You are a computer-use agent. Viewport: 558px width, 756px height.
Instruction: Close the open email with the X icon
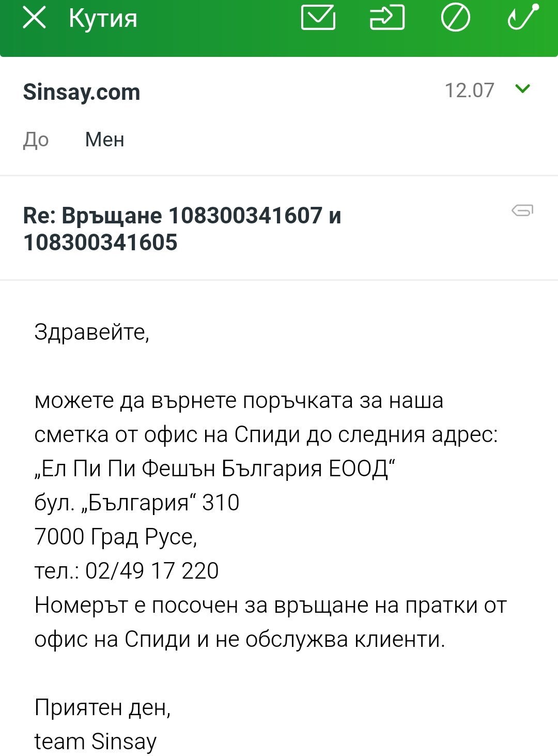click(x=34, y=19)
